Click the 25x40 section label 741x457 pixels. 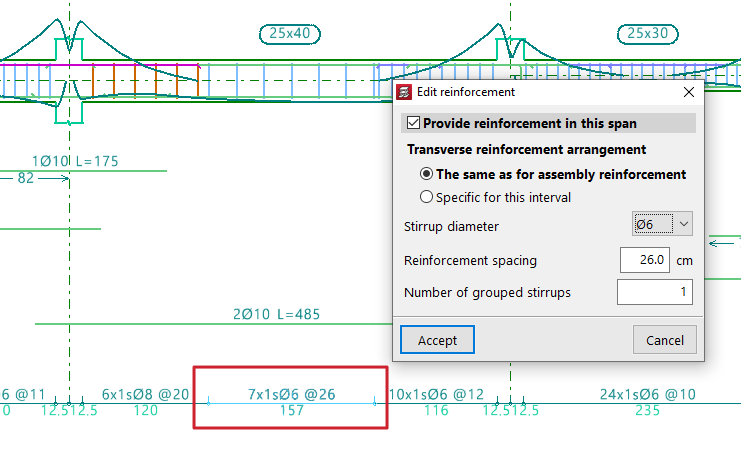coord(290,34)
